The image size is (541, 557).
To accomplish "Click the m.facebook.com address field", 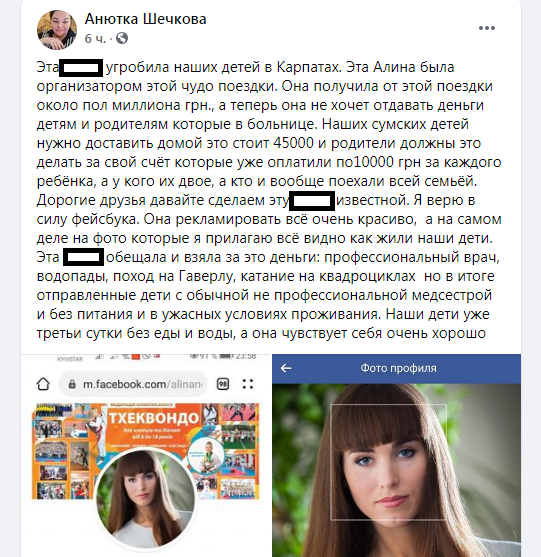I will (x=133, y=384).
